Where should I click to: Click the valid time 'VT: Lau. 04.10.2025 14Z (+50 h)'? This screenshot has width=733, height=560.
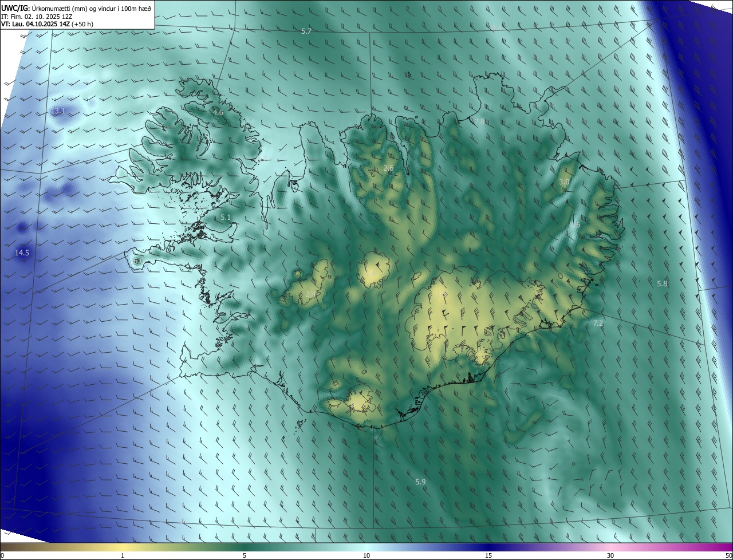tap(47, 24)
